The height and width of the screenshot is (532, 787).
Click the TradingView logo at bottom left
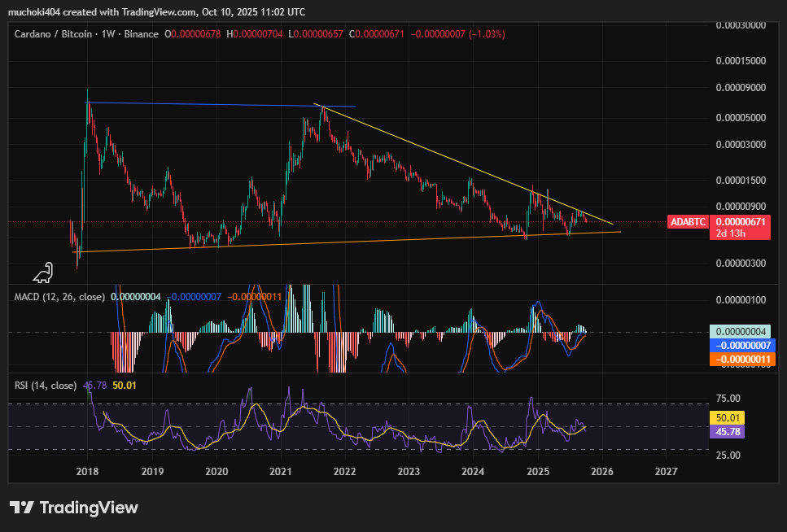[x=74, y=508]
